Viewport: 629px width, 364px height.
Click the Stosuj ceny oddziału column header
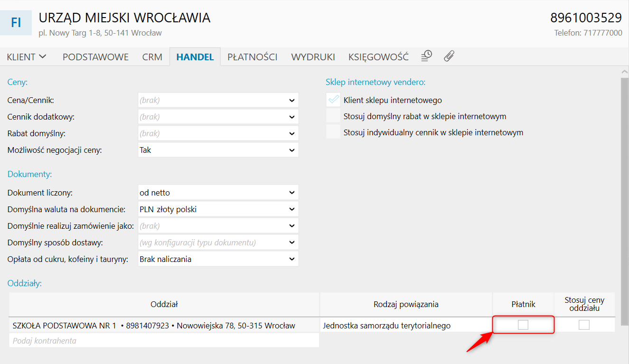pos(584,304)
